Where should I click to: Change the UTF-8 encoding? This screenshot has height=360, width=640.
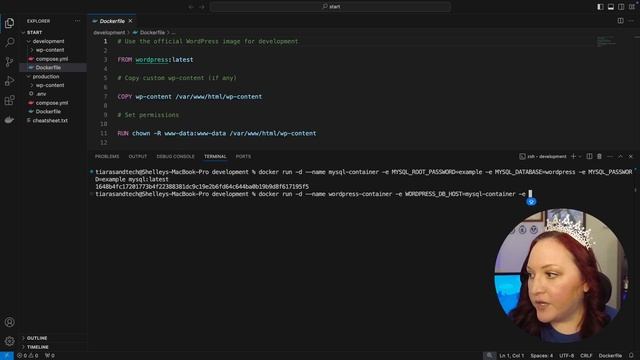point(567,356)
